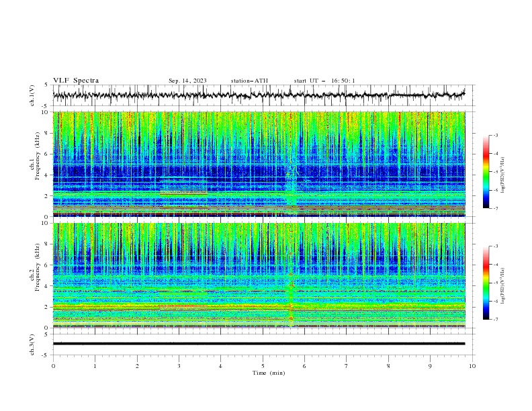
Task: Click the ch.1 waveform trace panel
Action: [264, 95]
